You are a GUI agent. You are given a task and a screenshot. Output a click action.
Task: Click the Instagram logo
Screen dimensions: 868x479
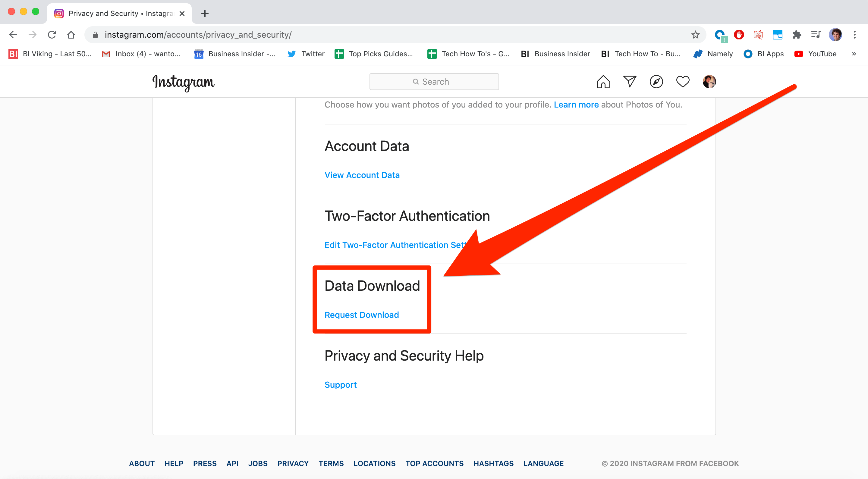point(183,82)
